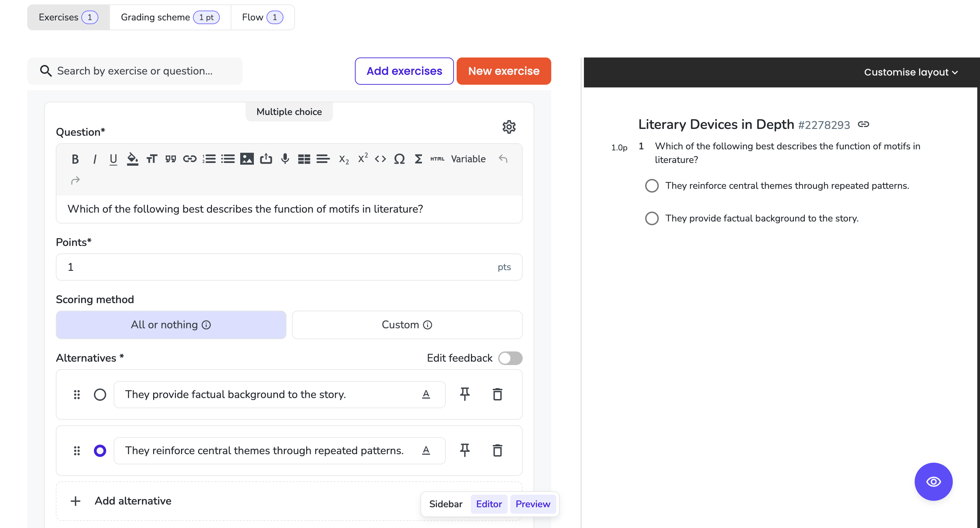Delete the 'factual background' alternative

(497, 394)
